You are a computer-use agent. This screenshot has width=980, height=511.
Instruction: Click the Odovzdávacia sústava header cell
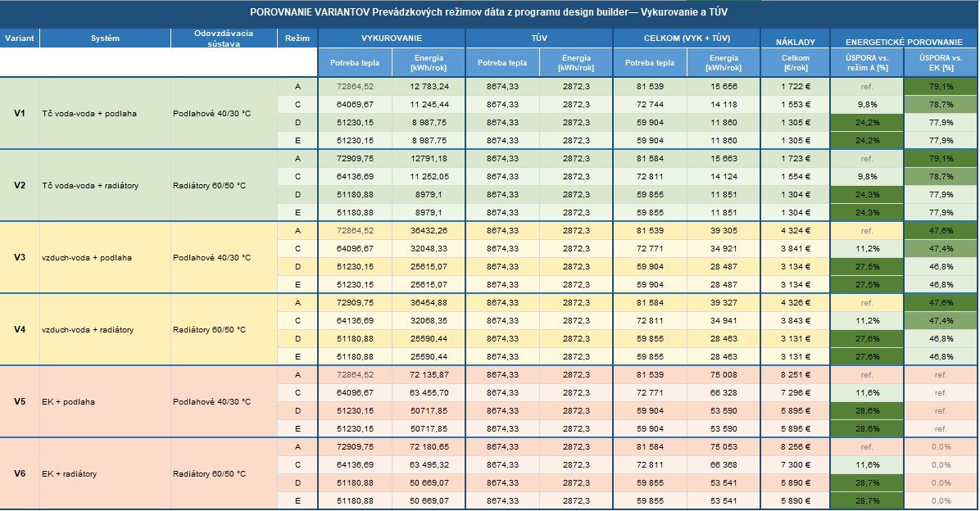pyautogui.click(x=224, y=38)
